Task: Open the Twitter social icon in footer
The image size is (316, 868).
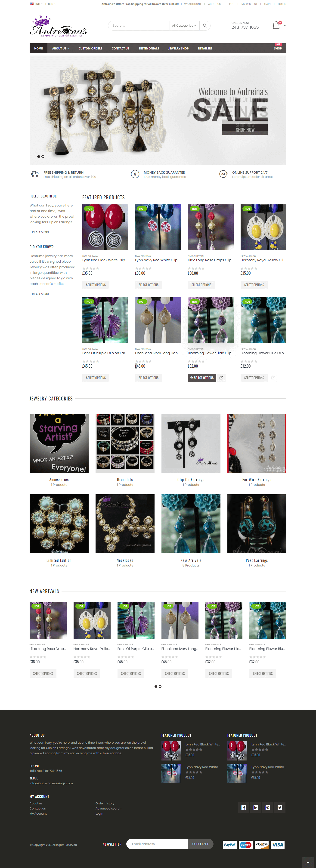Action: pos(280,807)
